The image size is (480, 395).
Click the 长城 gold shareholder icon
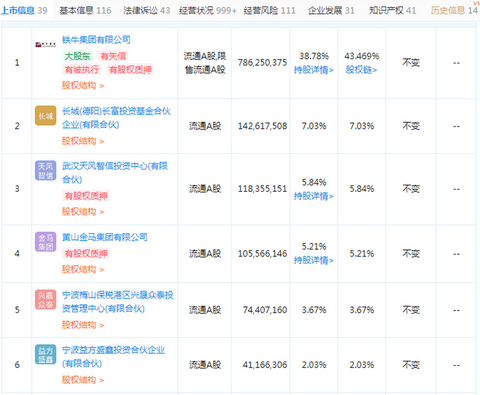[x=46, y=115]
